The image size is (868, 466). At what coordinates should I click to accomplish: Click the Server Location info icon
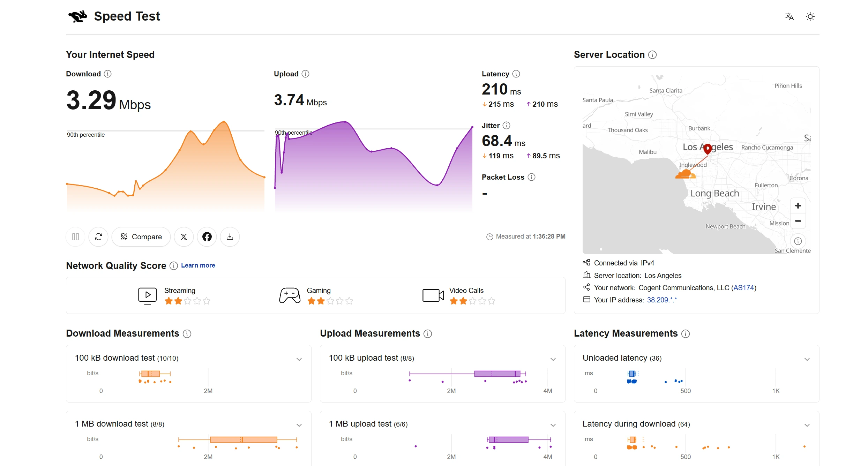point(652,55)
